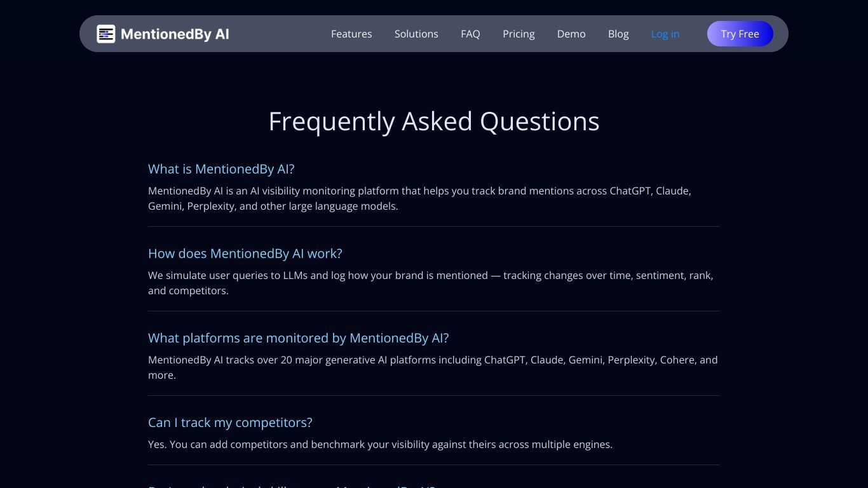
Task: Expand the "What is MentionedBy AI?" question
Action: tap(221, 169)
